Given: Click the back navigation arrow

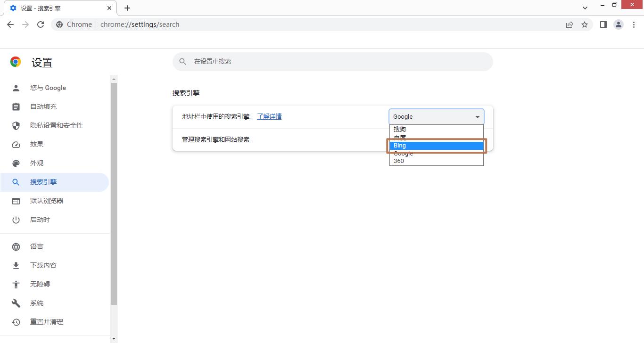Looking at the screenshot, I should pyautogui.click(x=10, y=24).
